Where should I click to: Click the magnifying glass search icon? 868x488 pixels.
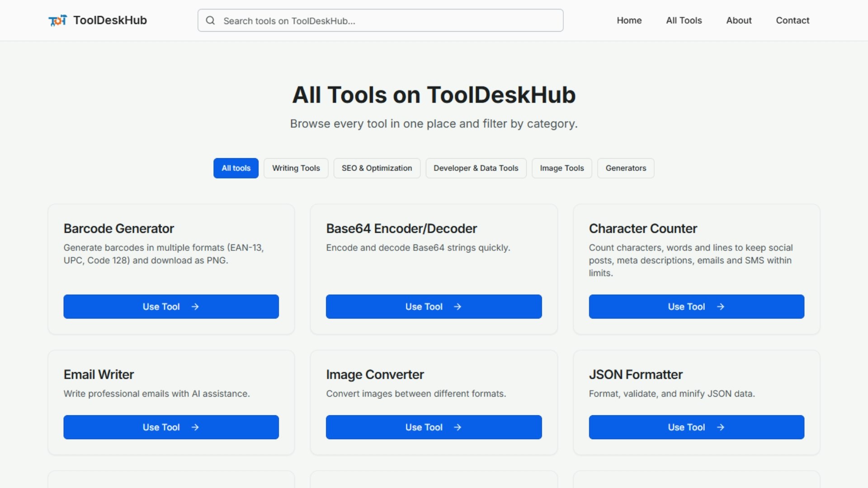click(210, 20)
